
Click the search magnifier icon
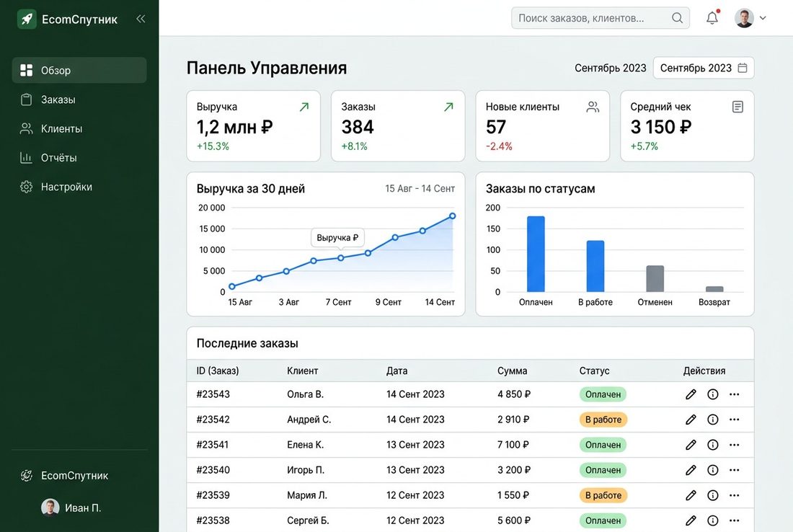pos(677,18)
